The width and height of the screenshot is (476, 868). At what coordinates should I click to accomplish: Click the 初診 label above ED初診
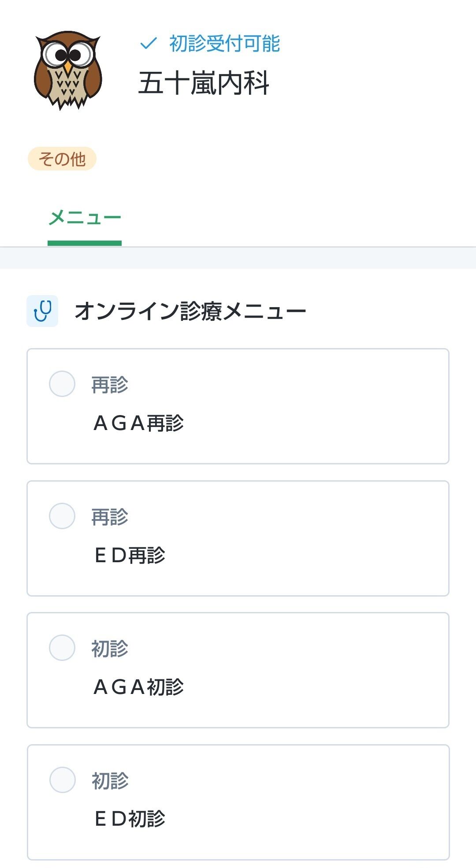pos(110,781)
